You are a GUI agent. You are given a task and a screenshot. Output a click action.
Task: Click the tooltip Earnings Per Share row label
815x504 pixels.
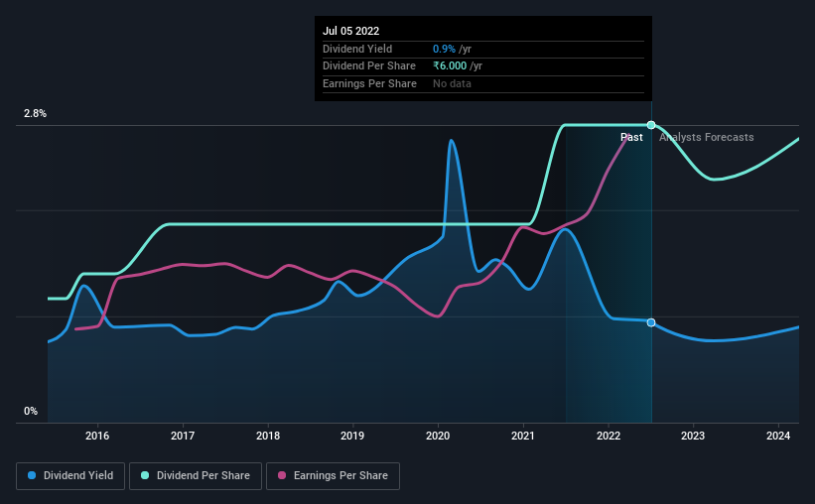tap(369, 83)
